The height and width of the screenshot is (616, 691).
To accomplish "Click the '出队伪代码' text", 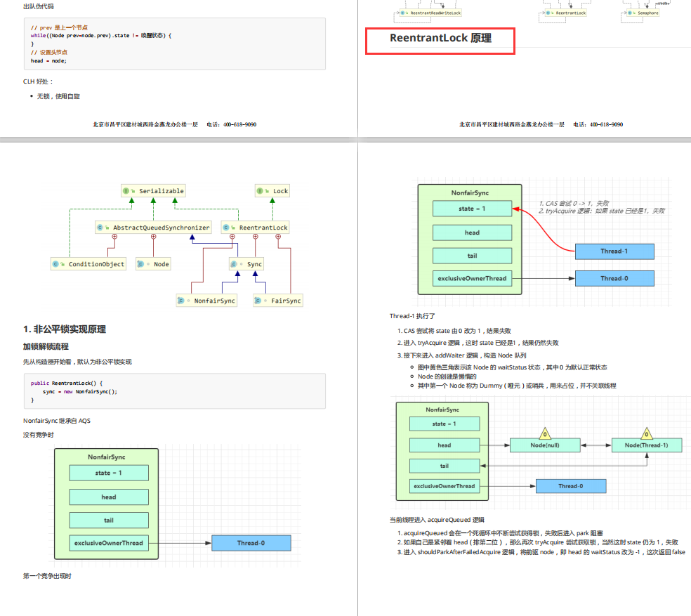I will [39, 6].
